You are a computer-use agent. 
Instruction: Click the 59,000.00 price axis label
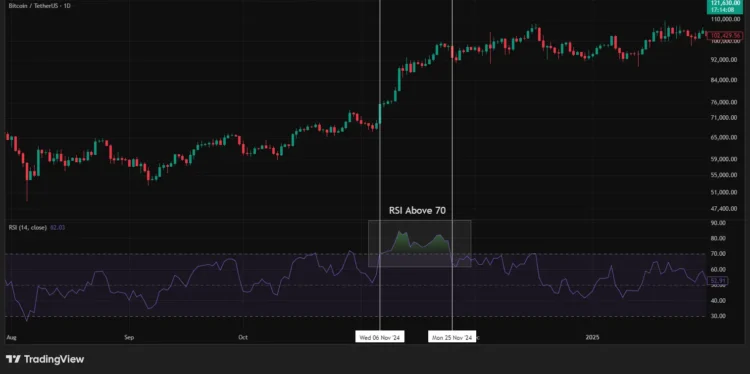[725, 159]
